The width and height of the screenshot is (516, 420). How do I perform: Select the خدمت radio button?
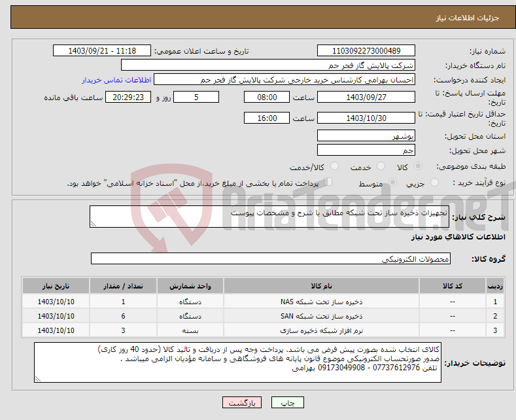click(381, 166)
